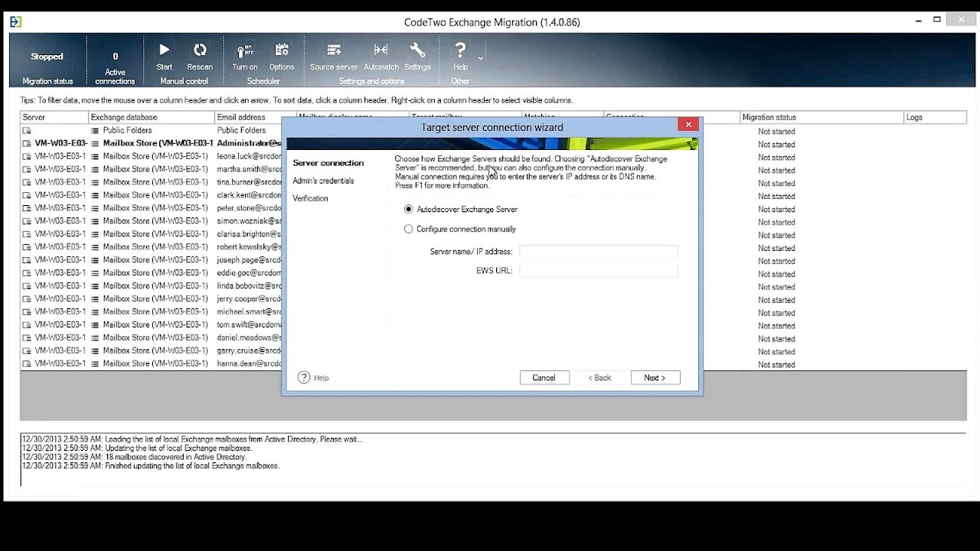Screen dimensions: 980x551
Task: Sort by Migration status column header
Action: click(x=822, y=117)
